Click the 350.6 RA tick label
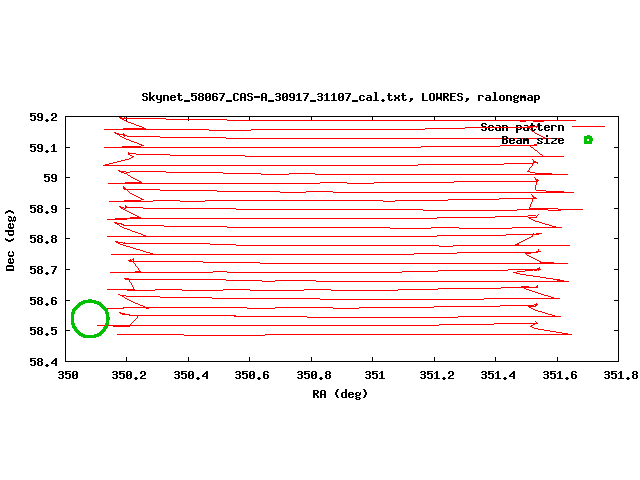Screen dimensions: 640x480 pos(252,375)
